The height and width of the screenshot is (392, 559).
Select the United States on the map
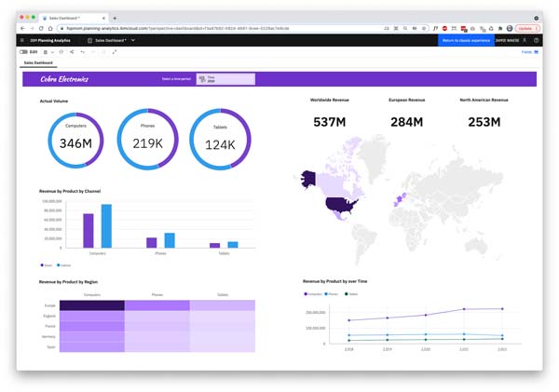point(339,205)
